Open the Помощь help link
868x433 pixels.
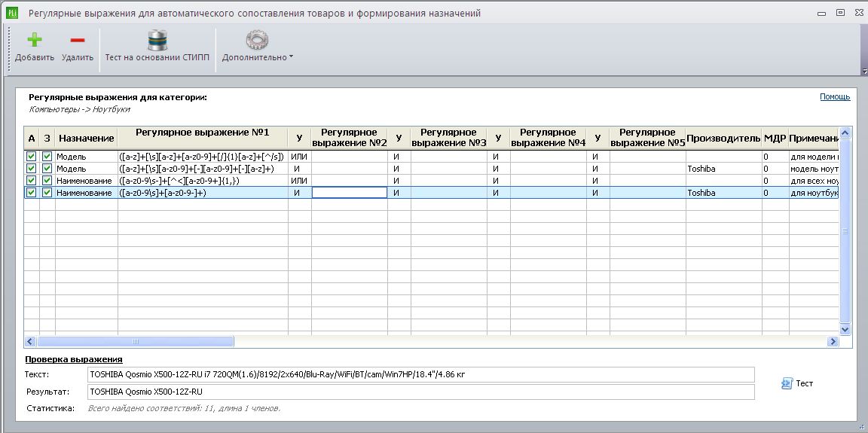835,97
